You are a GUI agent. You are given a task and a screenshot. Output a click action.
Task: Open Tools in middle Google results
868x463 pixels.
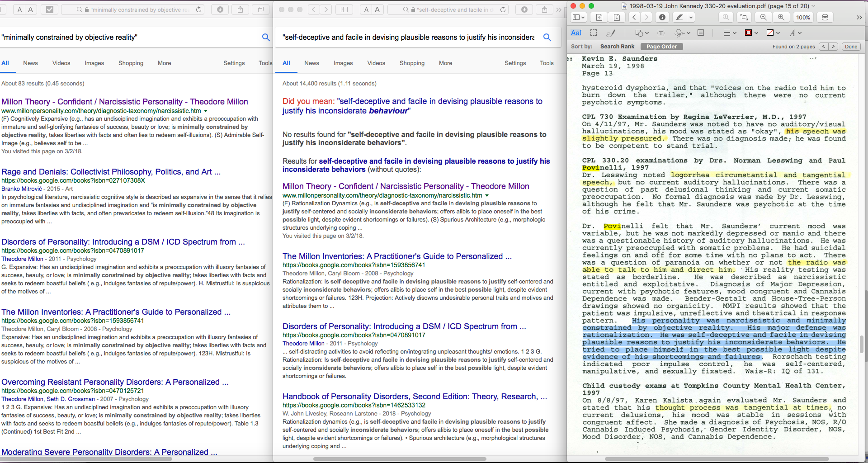point(547,63)
